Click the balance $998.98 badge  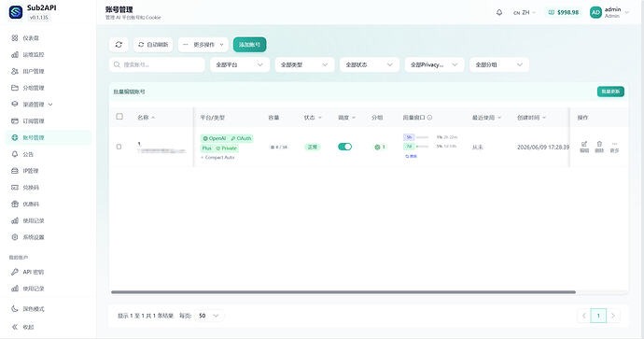[x=564, y=12]
